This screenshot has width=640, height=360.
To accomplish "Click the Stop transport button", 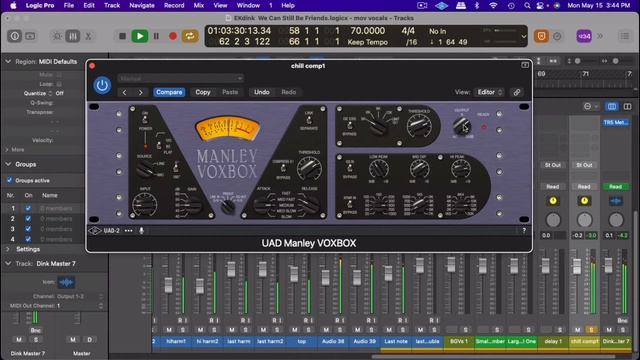I will [x=122, y=36].
